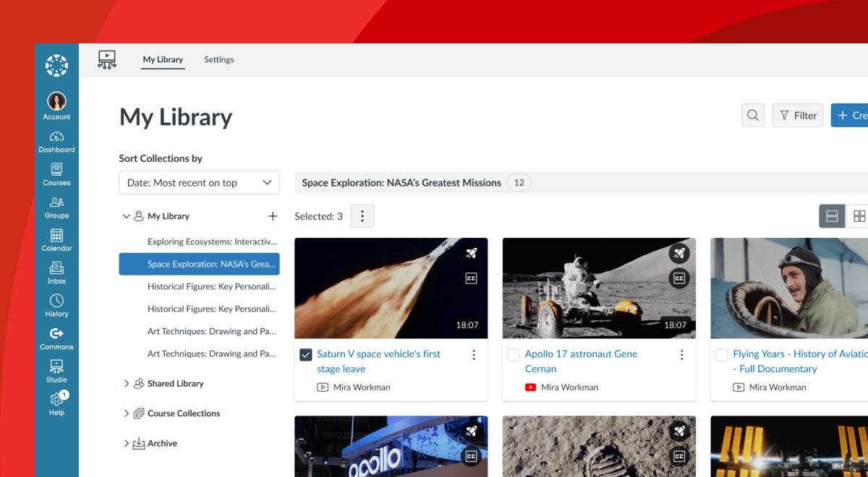Click the apollo sign thumbnail
This screenshot has width=868, height=477.
click(x=391, y=447)
